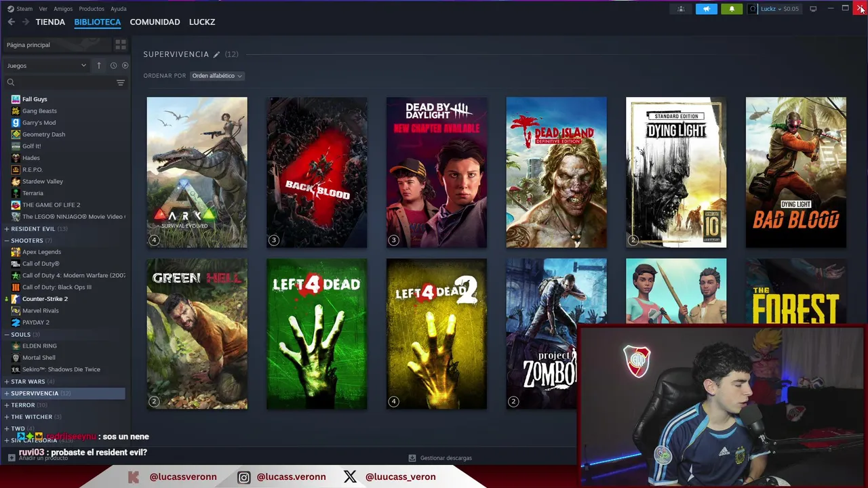Open the Orden alfabético sort dropdown
This screenshot has height=488, width=868.
click(217, 76)
